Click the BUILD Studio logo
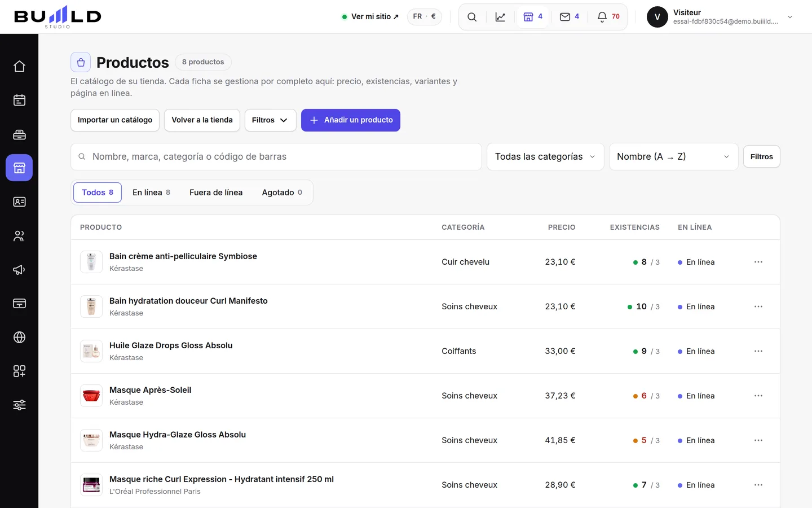 point(58,17)
